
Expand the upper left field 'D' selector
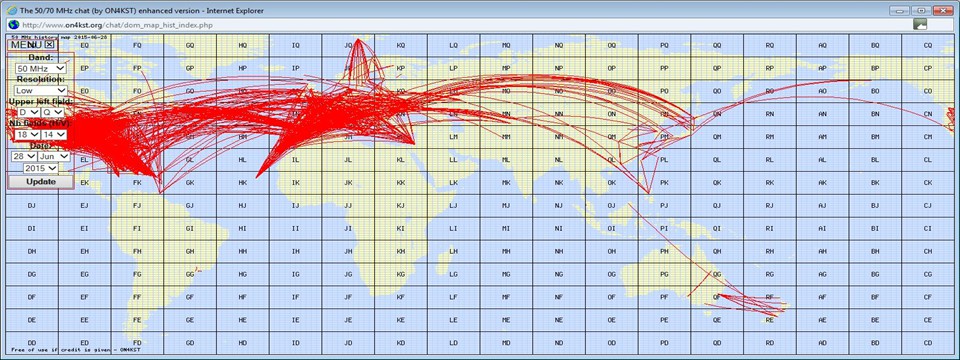(28, 113)
